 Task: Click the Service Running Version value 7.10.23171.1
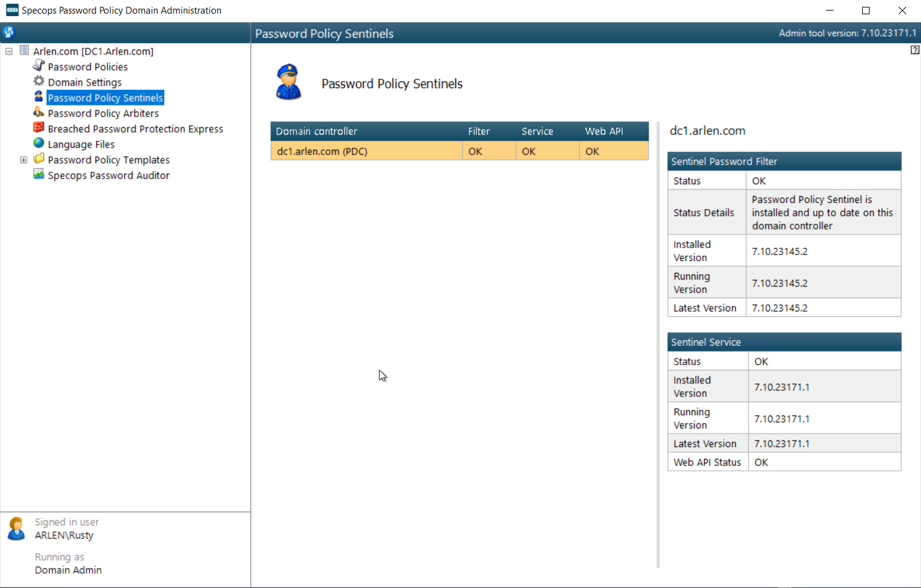781,419
